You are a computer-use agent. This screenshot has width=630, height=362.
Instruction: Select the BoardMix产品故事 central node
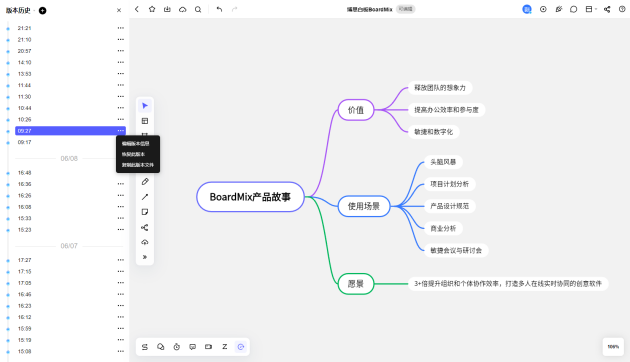(250, 197)
